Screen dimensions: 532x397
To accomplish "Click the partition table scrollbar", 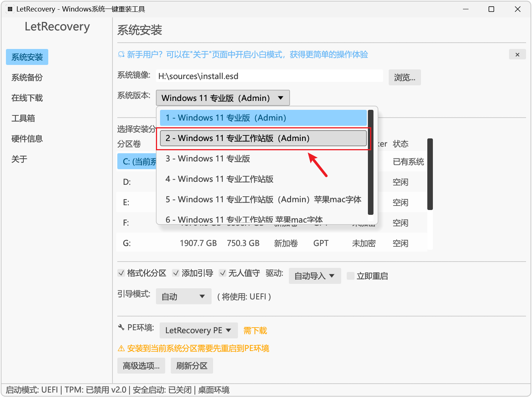I will pos(430,174).
